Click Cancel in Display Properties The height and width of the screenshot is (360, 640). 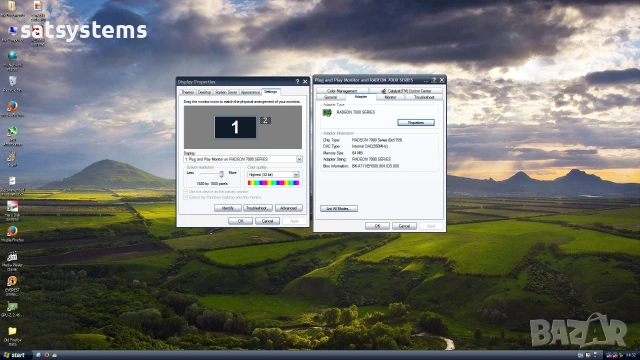267,221
